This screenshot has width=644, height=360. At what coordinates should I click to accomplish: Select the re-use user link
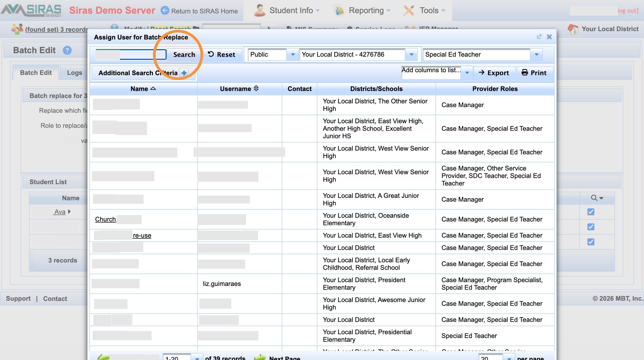coord(142,235)
